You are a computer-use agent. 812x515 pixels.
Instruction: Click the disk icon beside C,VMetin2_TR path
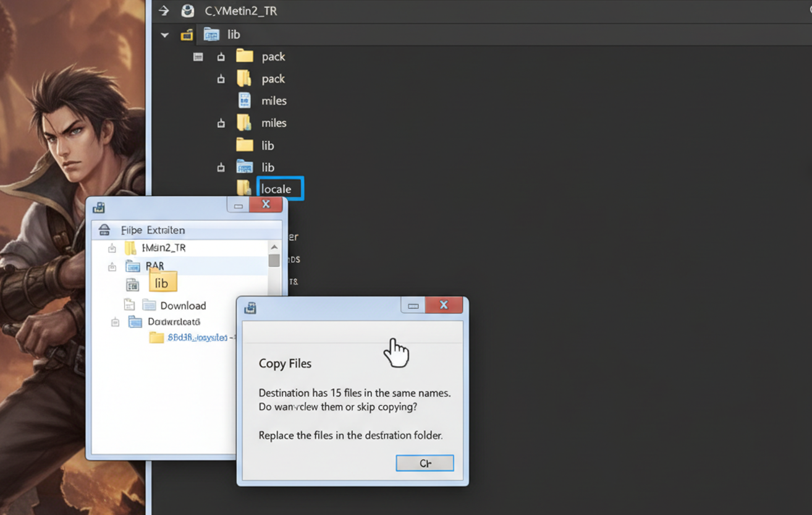point(187,11)
